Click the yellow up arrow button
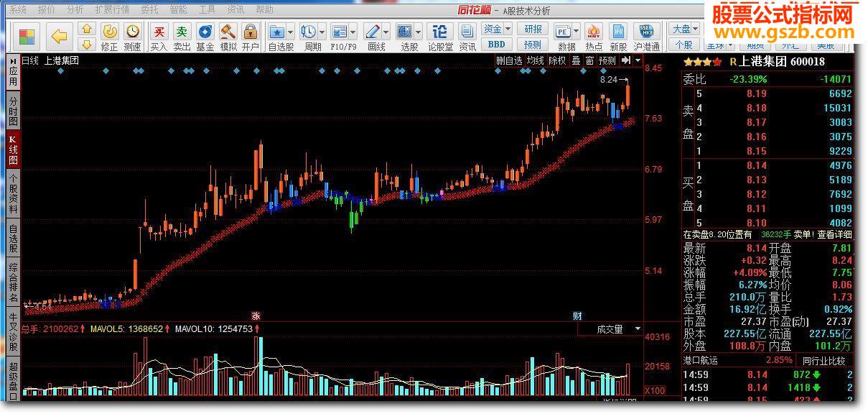Viewport: 868px width, 414px height. [86, 29]
